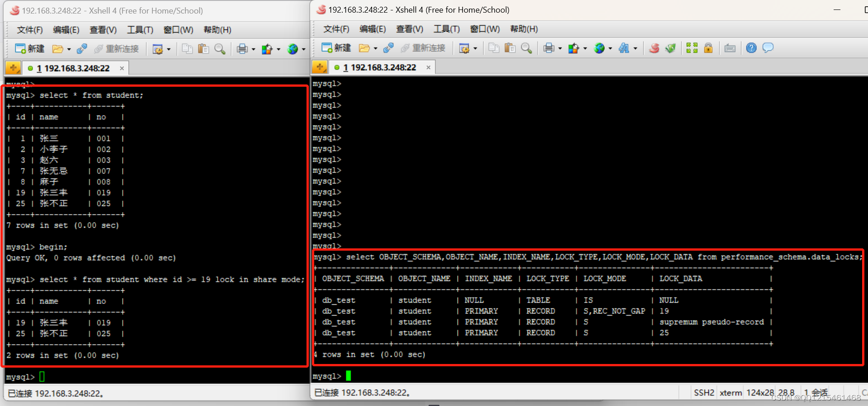The height and width of the screenshot is (406, 868).
Task: Expand Color scheme dropdown in right Xshell window
Action: click(x=585, y=48)
